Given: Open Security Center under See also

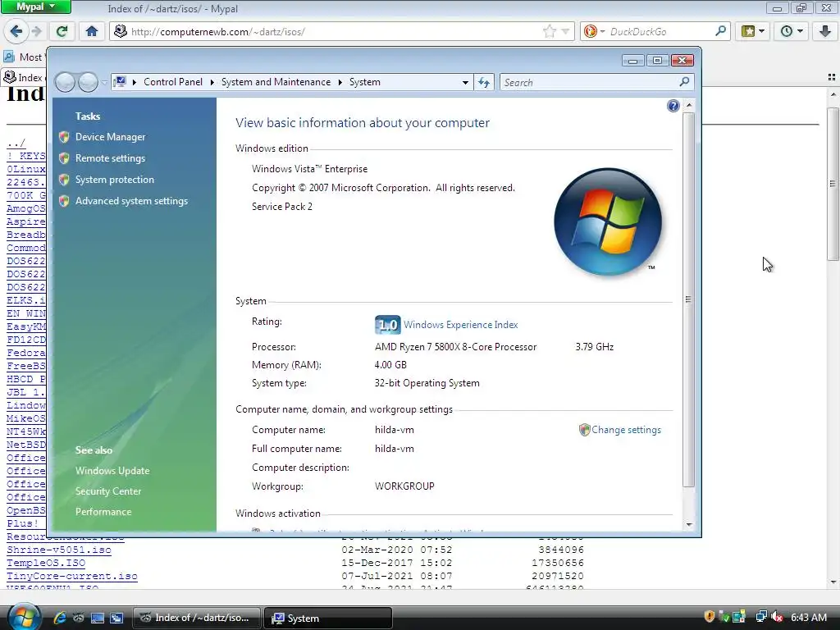Looking at the screenshot, I should (x=108, y=491).
